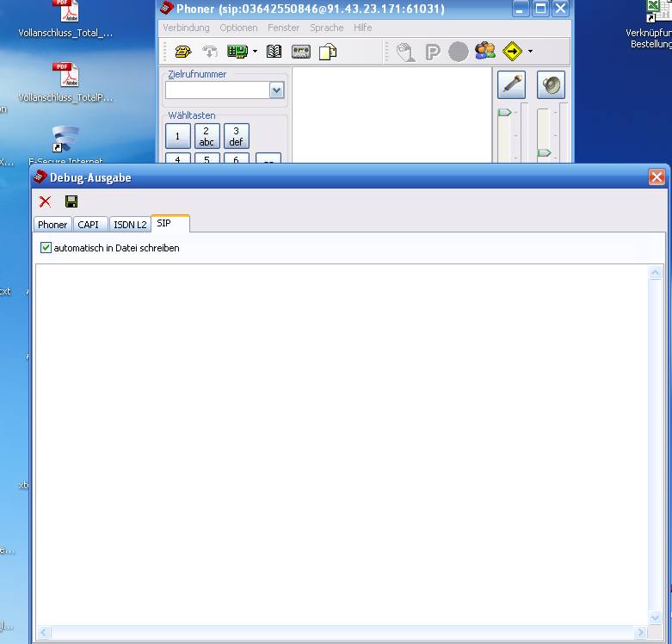Image resolution: width=672 pixels, height=644 pixels.
Task: Click the yellow telephone dial icon in Phoner
Action: 183,52
